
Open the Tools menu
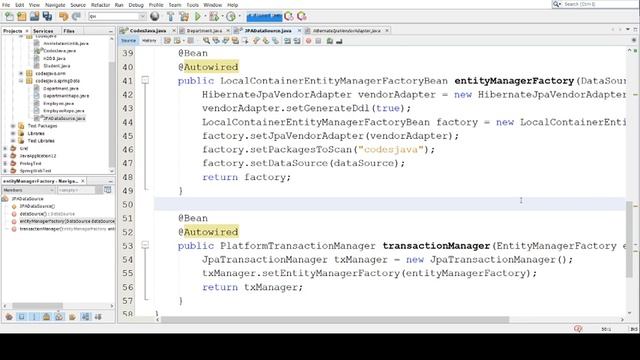[192, 5]
